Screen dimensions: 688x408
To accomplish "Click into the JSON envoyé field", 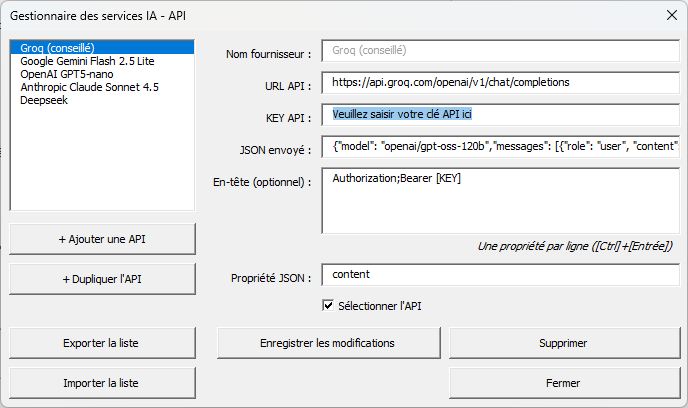I will click(x=503, y=148).
